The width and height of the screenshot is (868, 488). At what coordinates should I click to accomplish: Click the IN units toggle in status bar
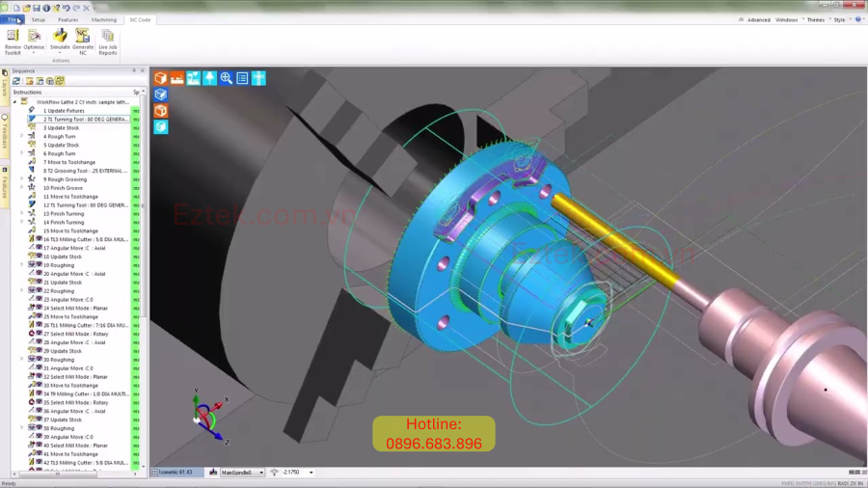[x=859, y=483]
